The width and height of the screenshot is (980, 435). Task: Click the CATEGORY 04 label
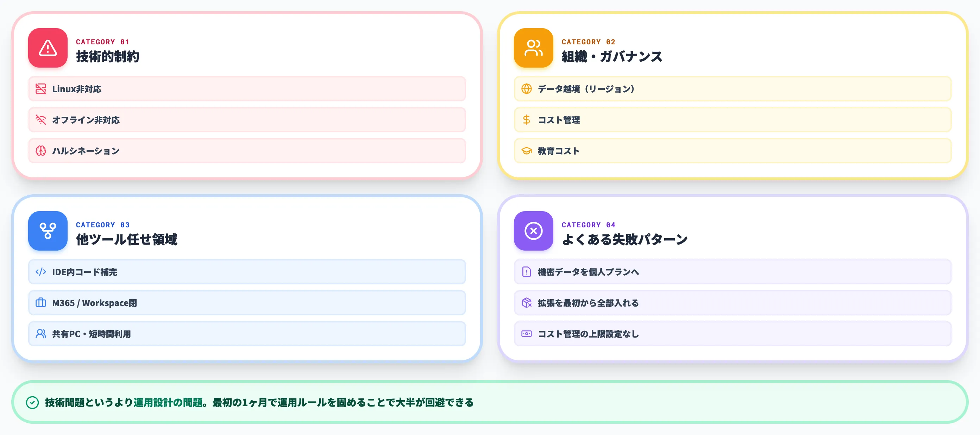point(589,225)
